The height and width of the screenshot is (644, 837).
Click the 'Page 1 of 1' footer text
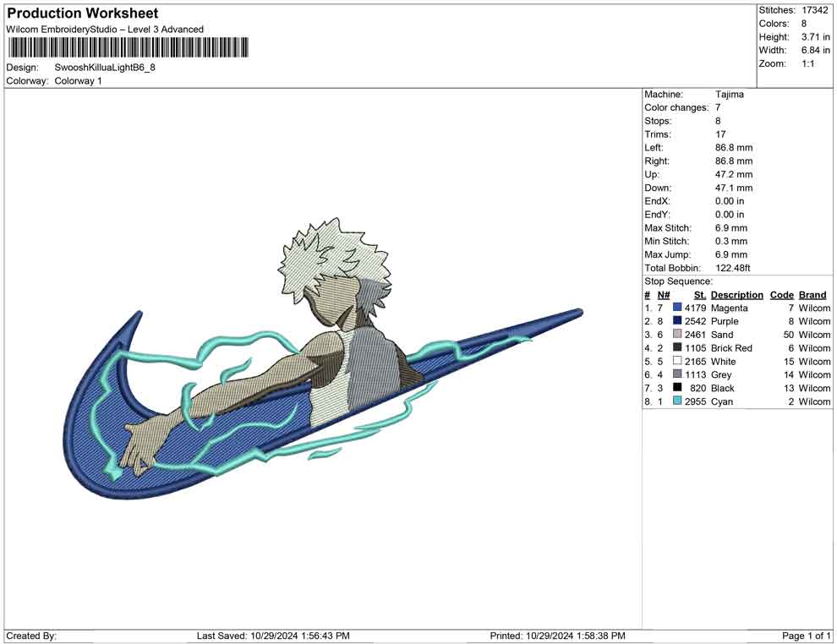coord(806,636)
